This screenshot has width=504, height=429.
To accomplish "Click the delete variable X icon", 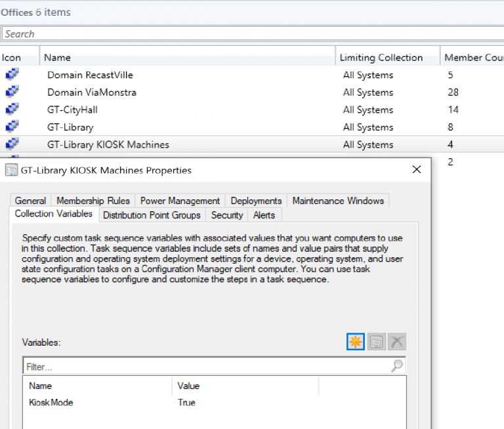I will [x=396, y=342].
